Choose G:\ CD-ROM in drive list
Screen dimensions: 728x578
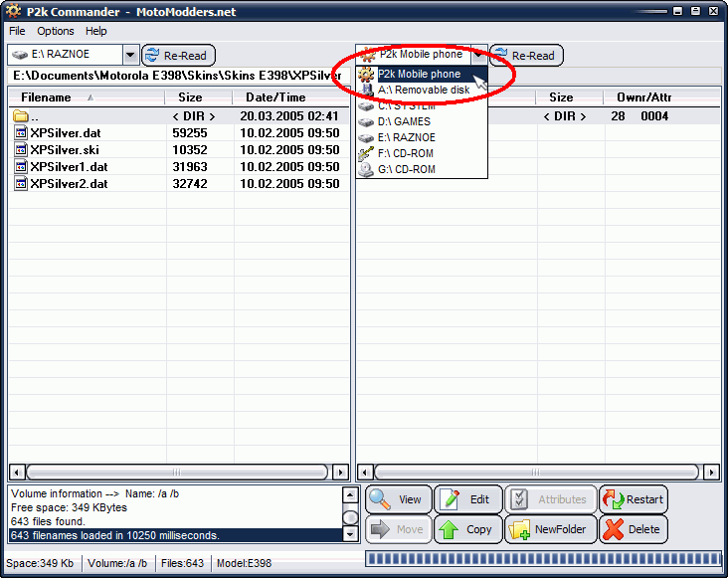(x=422, y=169)
